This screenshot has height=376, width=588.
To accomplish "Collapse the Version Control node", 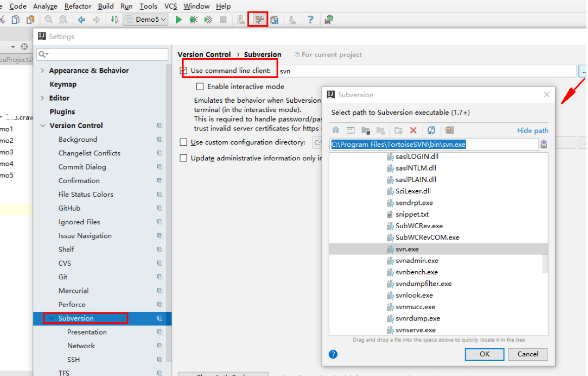I will coord(43,126).
